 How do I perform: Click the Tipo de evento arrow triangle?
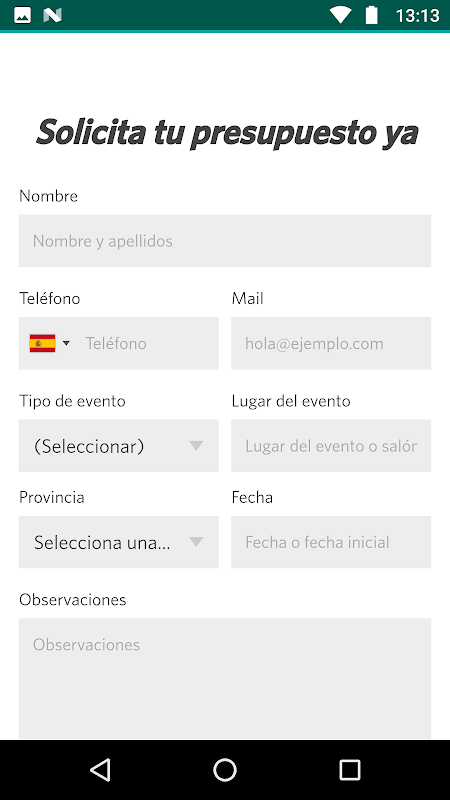tap(196, 446)
